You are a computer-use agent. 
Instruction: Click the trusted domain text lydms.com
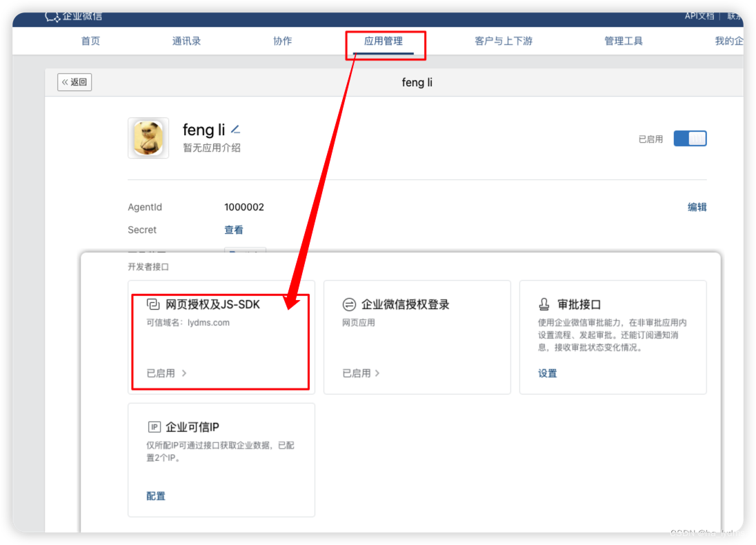tap(209, 323)
